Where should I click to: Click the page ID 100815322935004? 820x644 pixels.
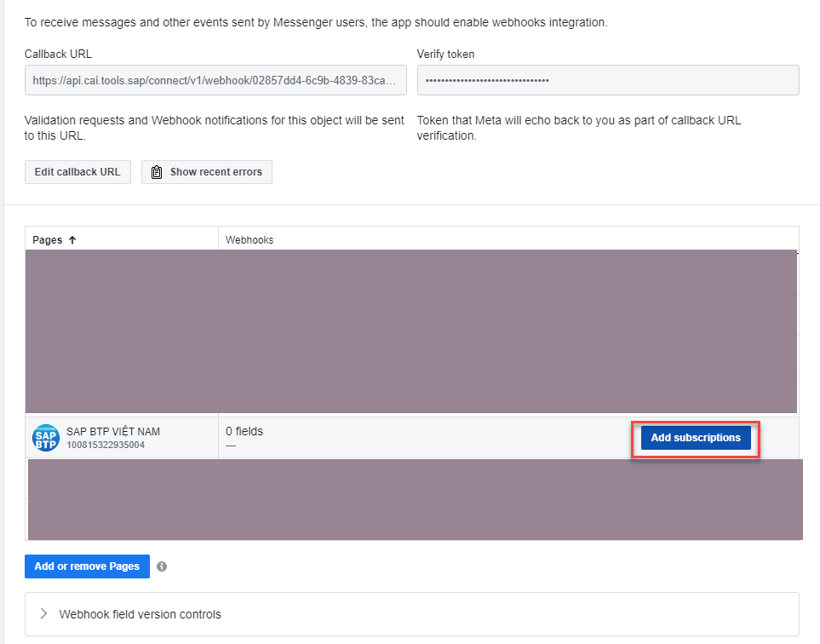tap(105, 445)
